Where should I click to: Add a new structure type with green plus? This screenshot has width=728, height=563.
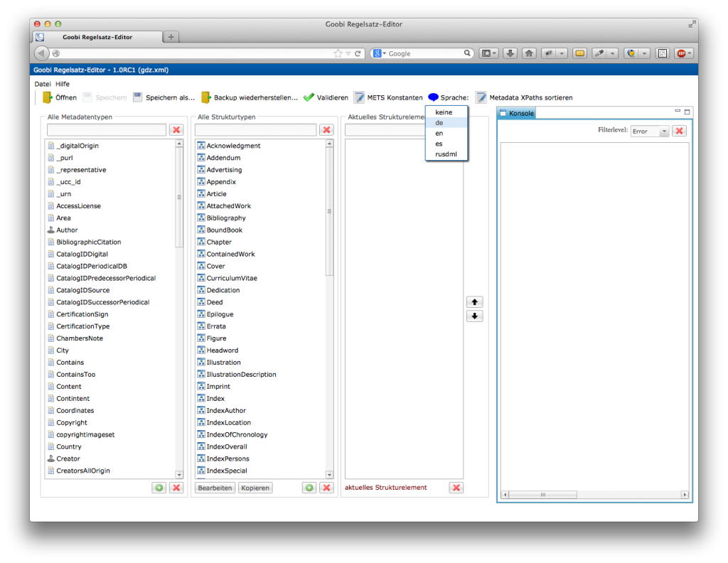click(x=310, y=488)
